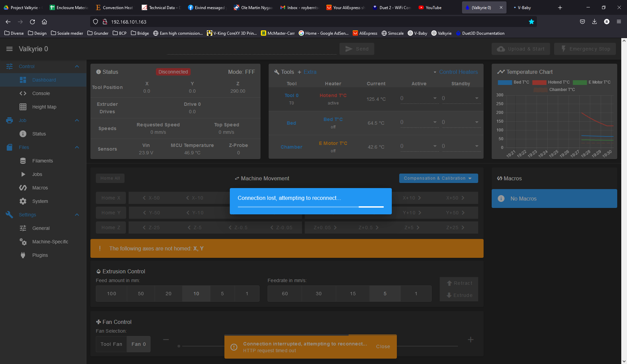Select feedrate 30 mm/s
Screen dimensions: 627x364
tap(319, 294)
